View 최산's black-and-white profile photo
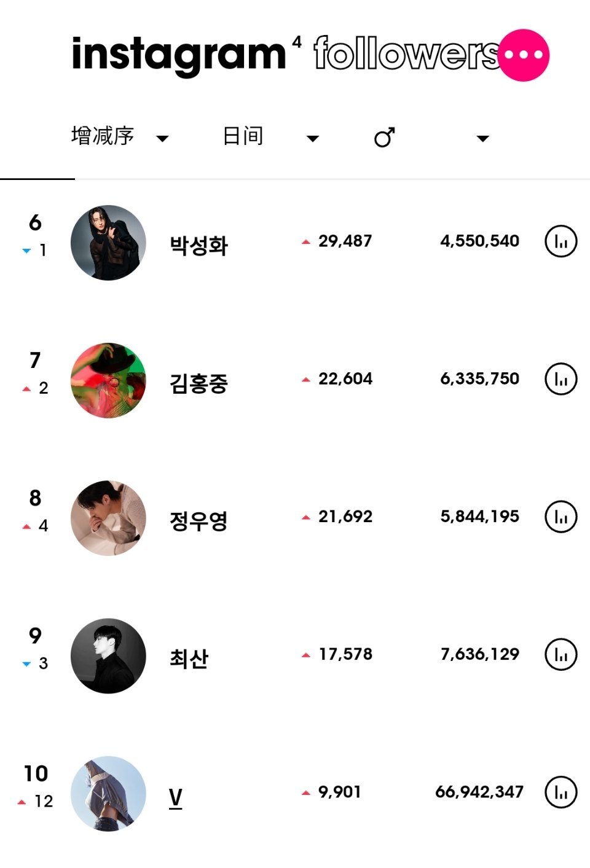Screen dimensions: 590x868 (x=108, y=655)
